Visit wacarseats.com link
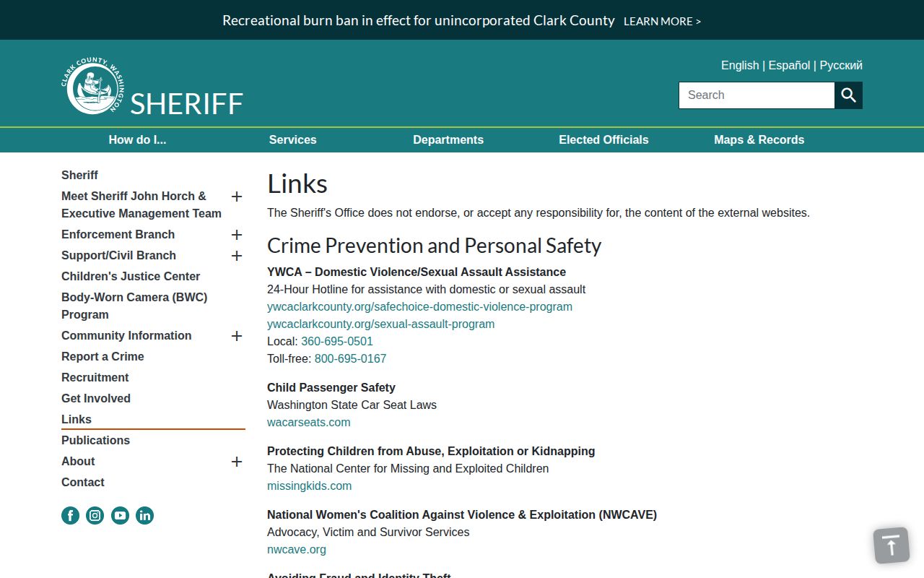This screenshot has height=578, width=924. 308,422
